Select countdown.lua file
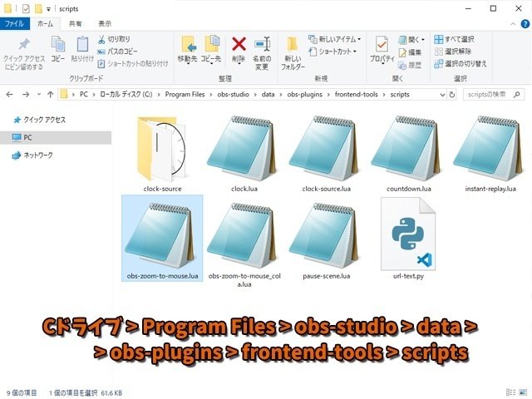 (408, 155)
